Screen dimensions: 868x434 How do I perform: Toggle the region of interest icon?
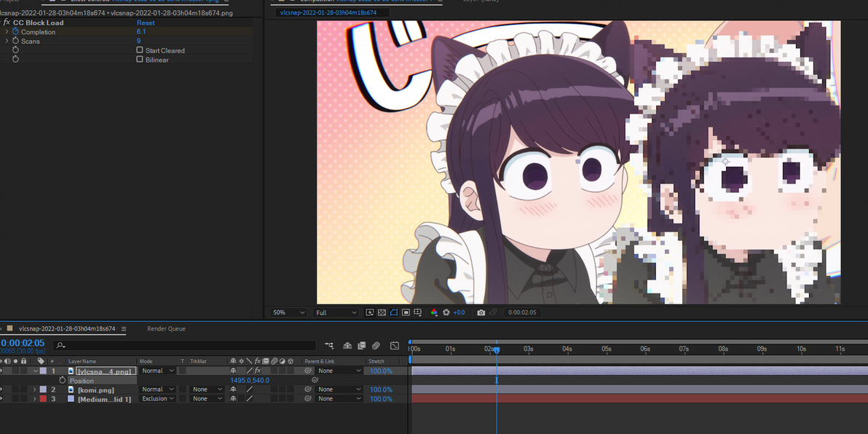406,313
